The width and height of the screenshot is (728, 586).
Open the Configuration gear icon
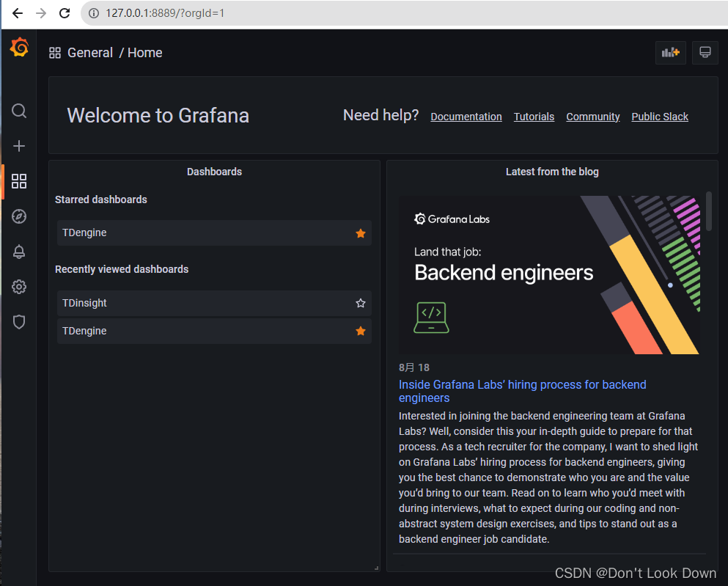pos(19,287)
